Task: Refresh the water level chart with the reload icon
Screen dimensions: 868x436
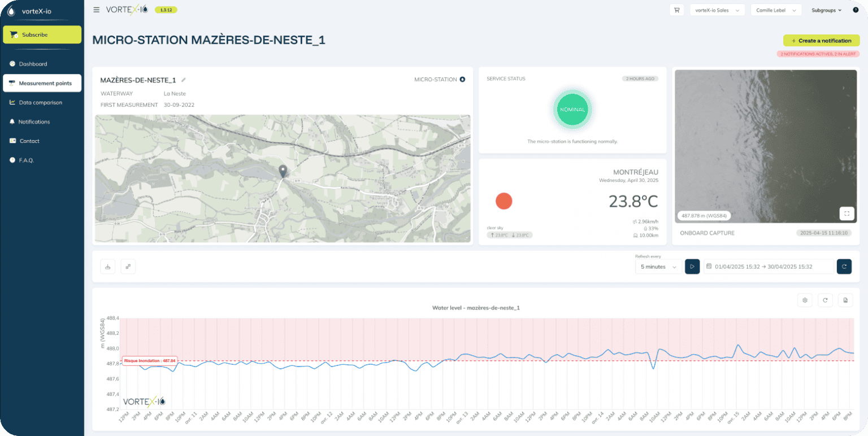Action: pyautogui.click(x=825, y=300)
